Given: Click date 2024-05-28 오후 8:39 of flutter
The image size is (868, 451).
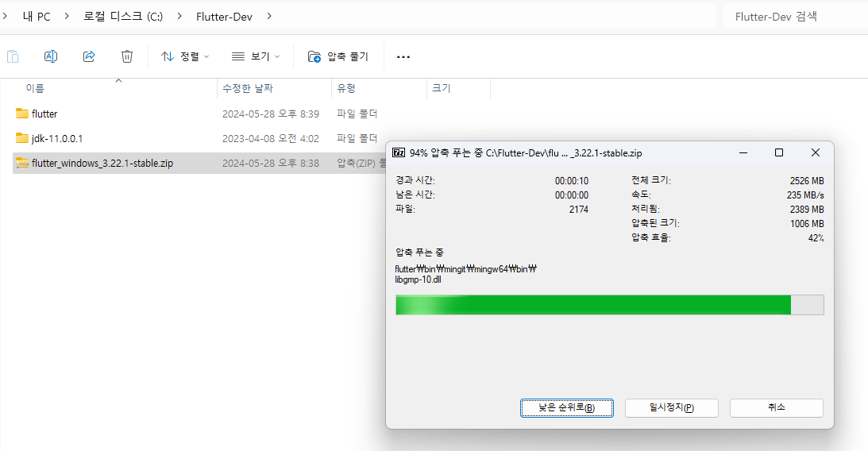Looking at the screenshot, I should [271, 114].
